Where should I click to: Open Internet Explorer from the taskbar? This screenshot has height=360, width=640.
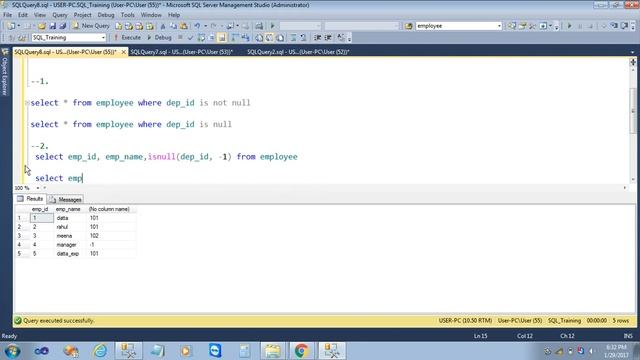100,351
